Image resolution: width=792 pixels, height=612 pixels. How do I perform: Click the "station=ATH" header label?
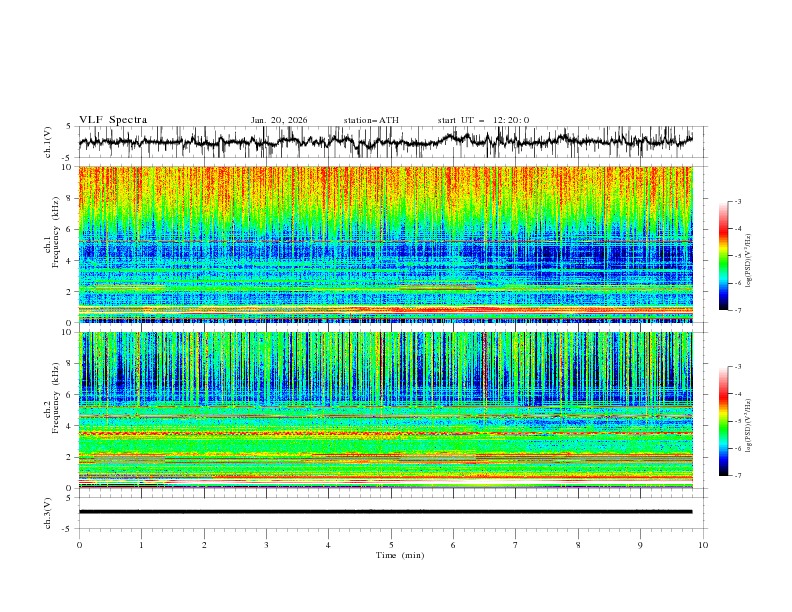371,120
